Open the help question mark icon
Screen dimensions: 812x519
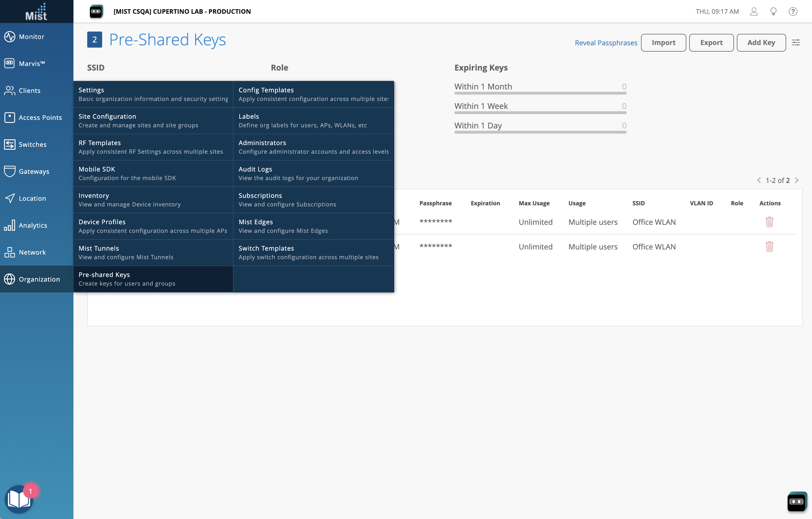pos(792,11)
